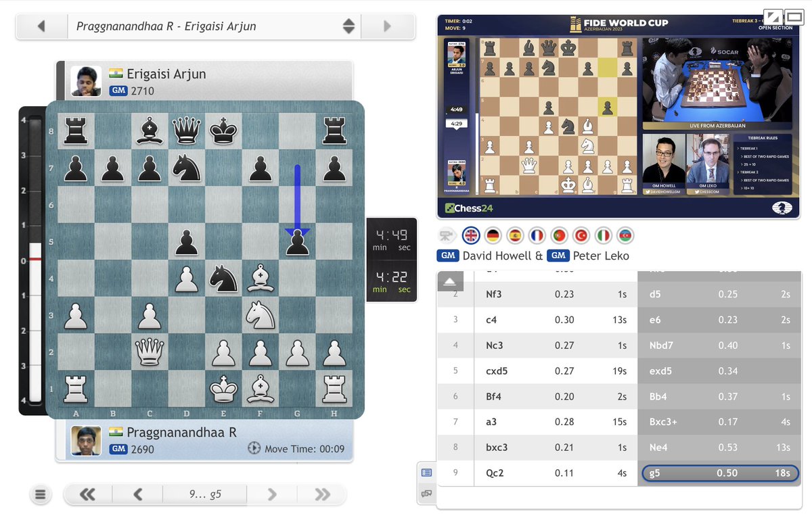Click the Peter Leko commentator name
The height and width of the screenshot is (528, 812).
(601, 256)
